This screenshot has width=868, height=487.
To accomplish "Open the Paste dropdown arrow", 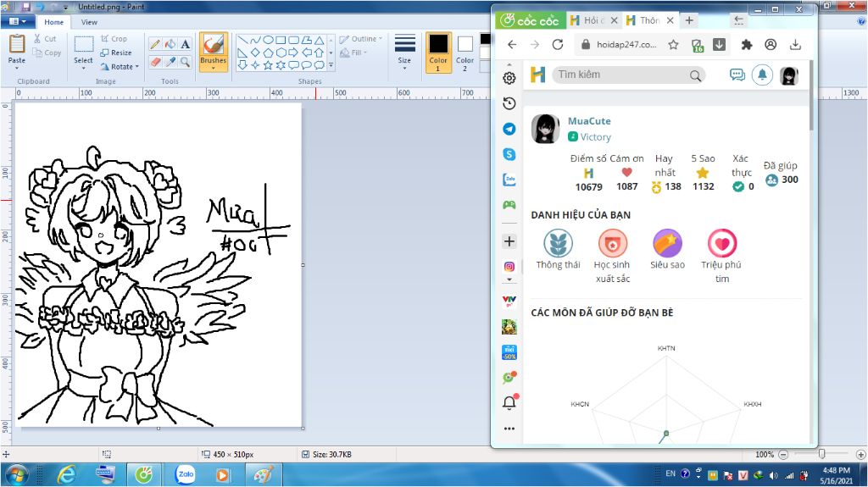I will pos(17,68).
